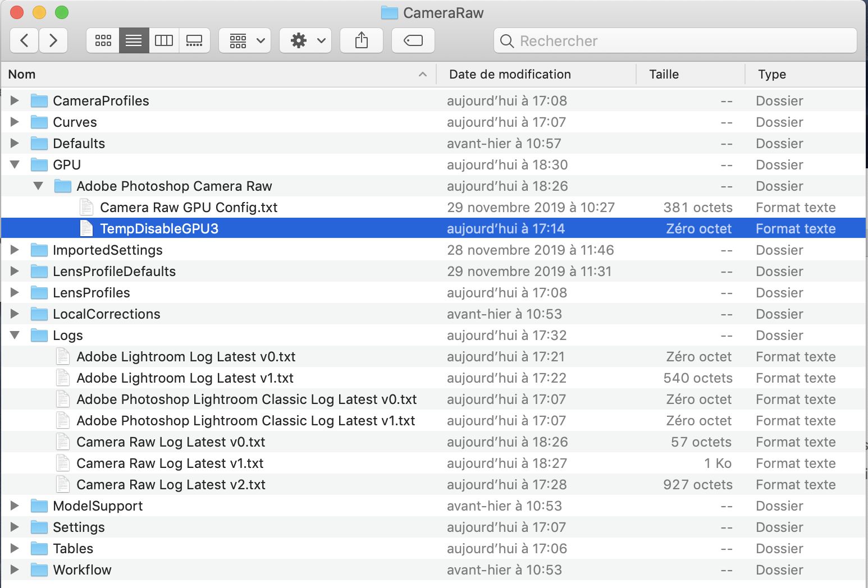Click the 1 Ko size value

tap(718, 463)
